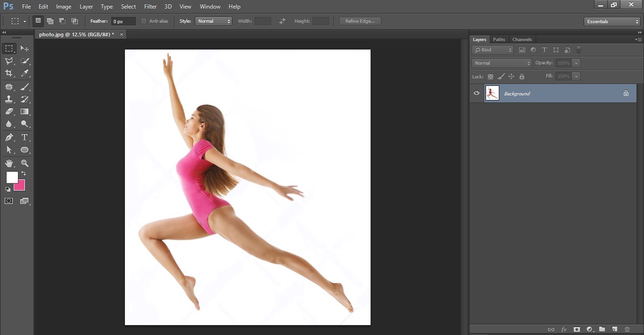This screenshot has width=644, height=335.
Task: Activate the Zoom tool in toolbox
Action: coord(25,163)
